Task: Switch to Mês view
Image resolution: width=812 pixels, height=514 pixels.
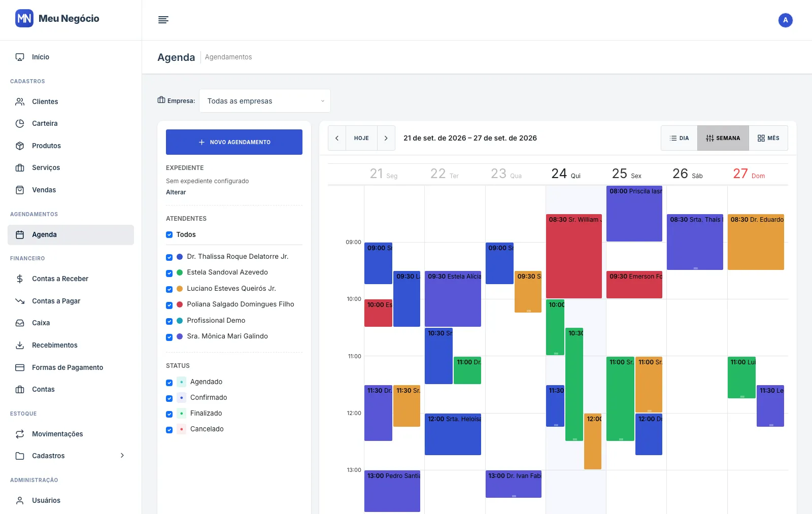Action: click(x=768, y=138)
